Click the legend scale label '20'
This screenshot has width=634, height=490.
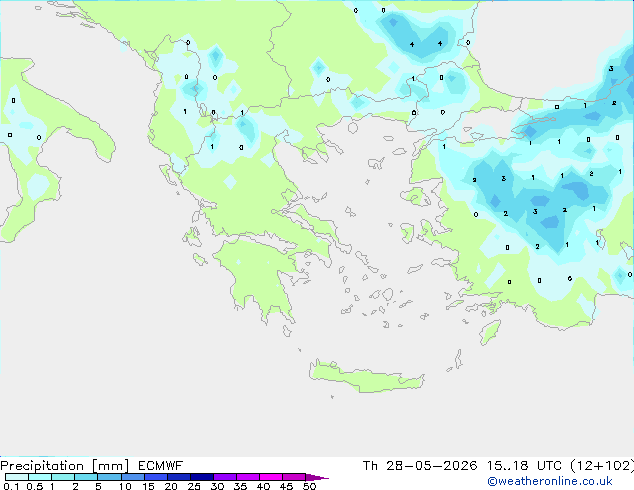[171, 486]
